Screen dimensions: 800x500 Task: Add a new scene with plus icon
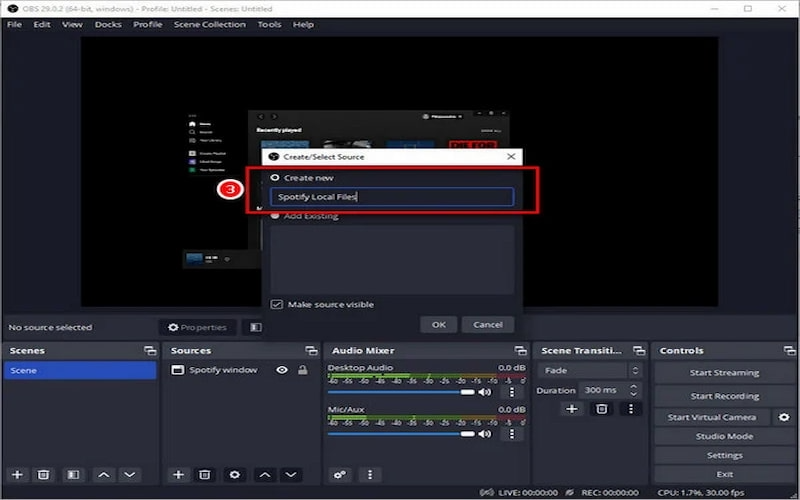click(17, 474)
